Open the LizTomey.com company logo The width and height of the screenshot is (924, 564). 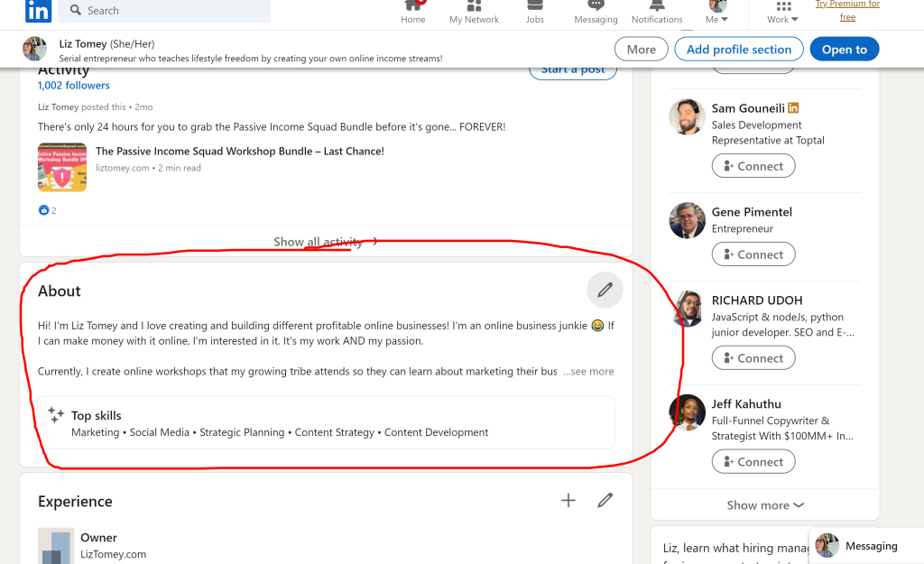(x=56, y=546)
